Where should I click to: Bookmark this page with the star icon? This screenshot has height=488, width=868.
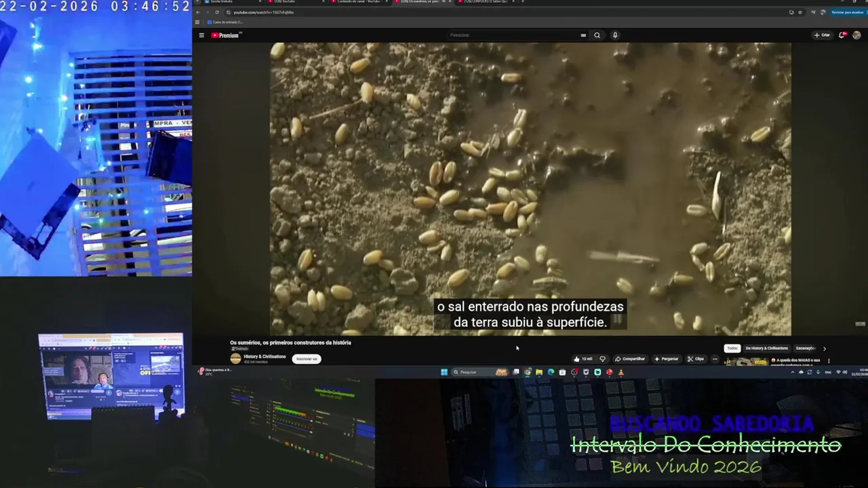[x=800, y=12]
